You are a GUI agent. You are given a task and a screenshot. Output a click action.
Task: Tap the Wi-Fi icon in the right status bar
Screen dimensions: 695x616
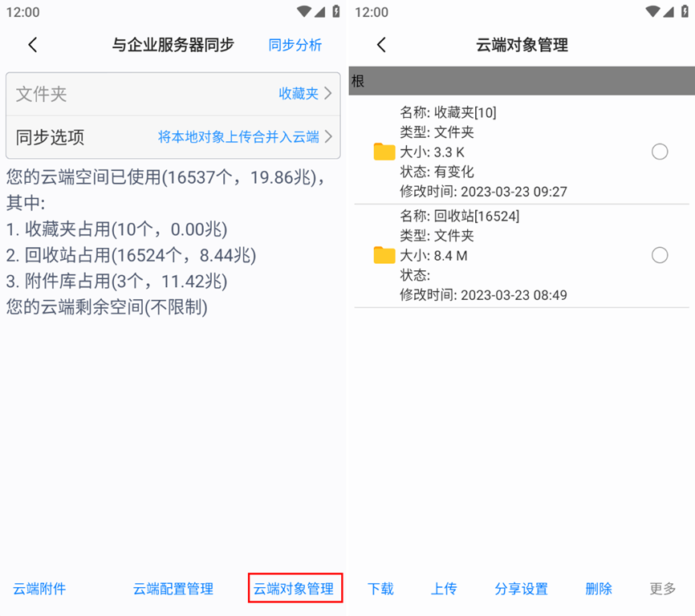(x=652, y=12)
